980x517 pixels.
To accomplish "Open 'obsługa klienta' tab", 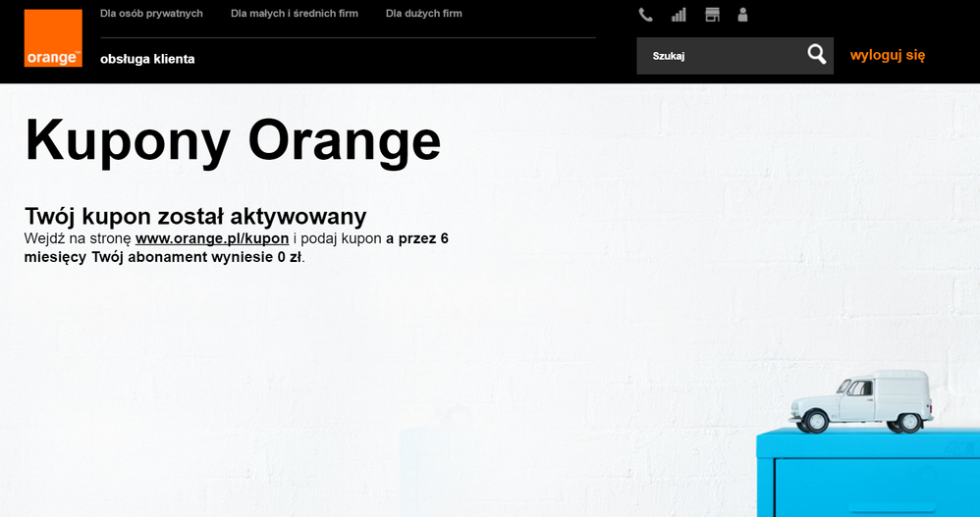I will [147, 59].
